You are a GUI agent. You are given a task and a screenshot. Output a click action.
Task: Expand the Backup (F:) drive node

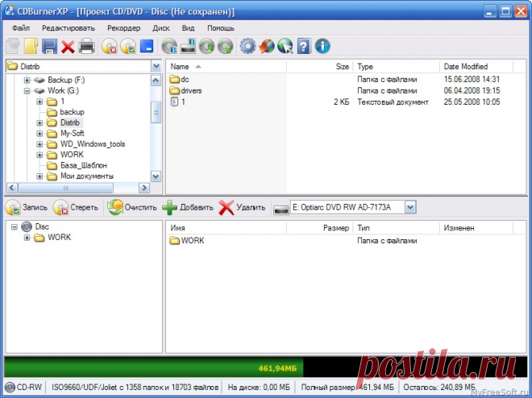coord(27,80)
